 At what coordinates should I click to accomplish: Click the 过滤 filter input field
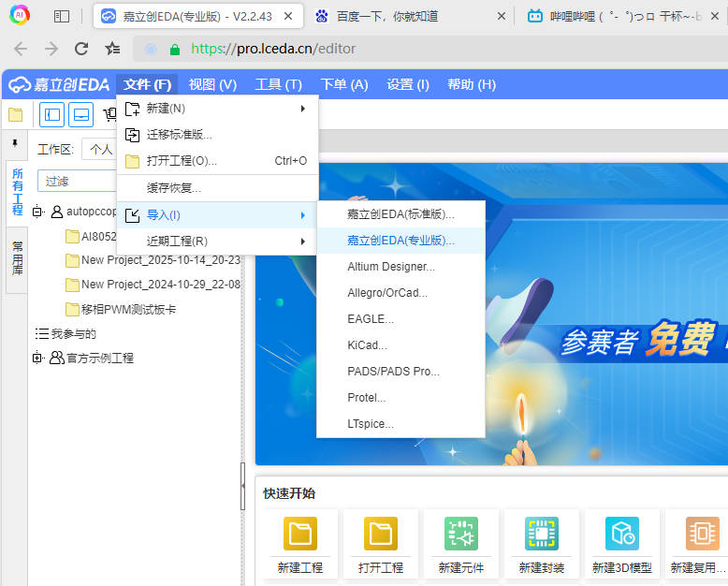(77, 181)
